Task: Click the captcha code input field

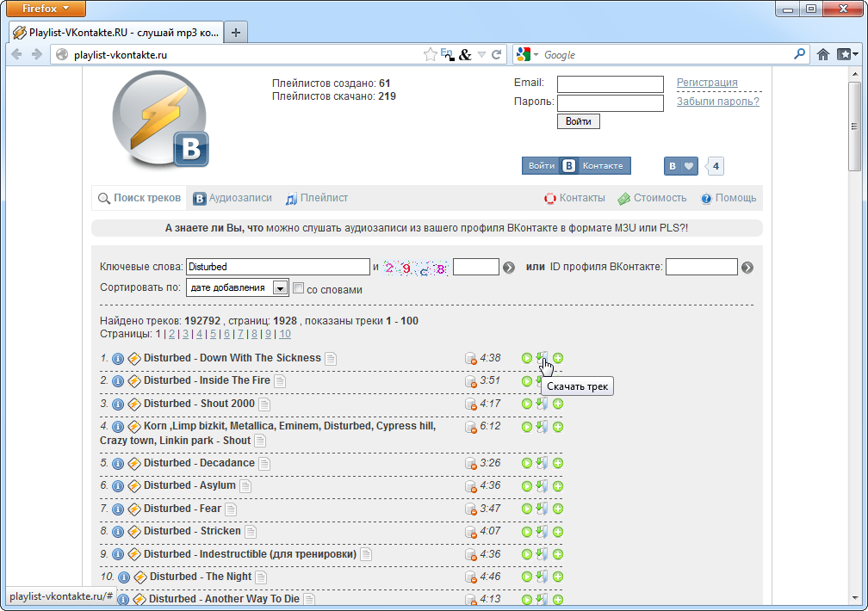Action: [476, 267]
